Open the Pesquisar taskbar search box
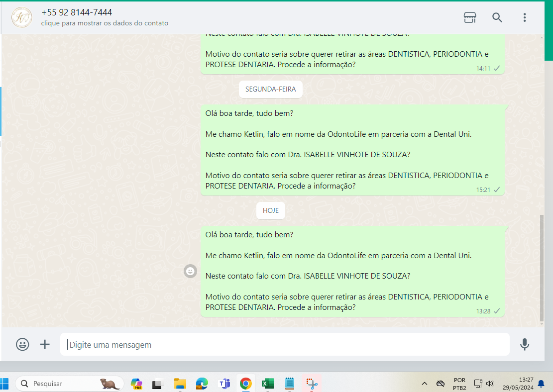Image resolution: width=553 pixels, height=392 pixels. (x=70, y=383)
